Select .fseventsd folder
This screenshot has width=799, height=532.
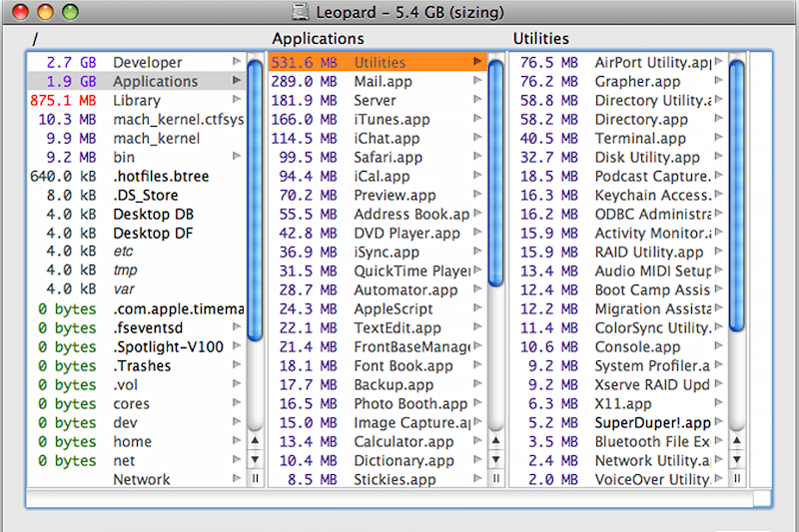click(137, 327)
